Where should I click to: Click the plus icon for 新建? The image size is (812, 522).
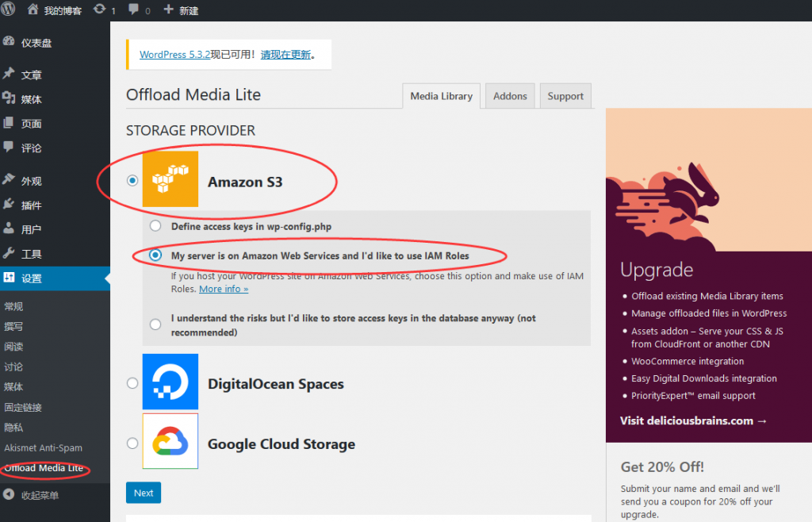point(168,10)
